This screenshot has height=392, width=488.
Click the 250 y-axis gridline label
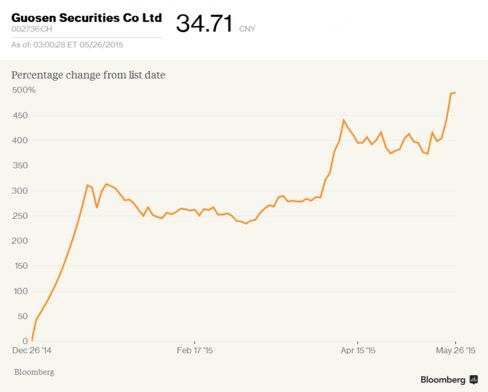[x=20, y=216]
